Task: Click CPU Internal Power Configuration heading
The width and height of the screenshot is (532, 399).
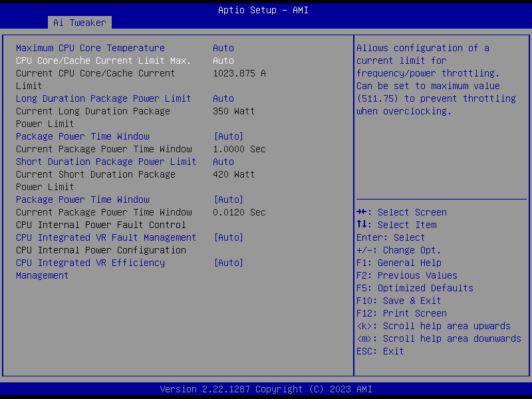Action: (x=101, y=250)
